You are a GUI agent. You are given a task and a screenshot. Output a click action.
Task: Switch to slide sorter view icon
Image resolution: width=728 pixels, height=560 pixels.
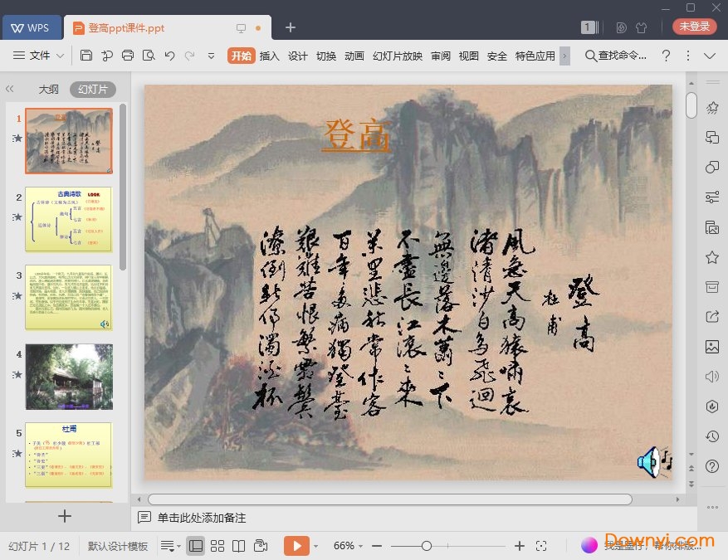click(x=217, y=545)
